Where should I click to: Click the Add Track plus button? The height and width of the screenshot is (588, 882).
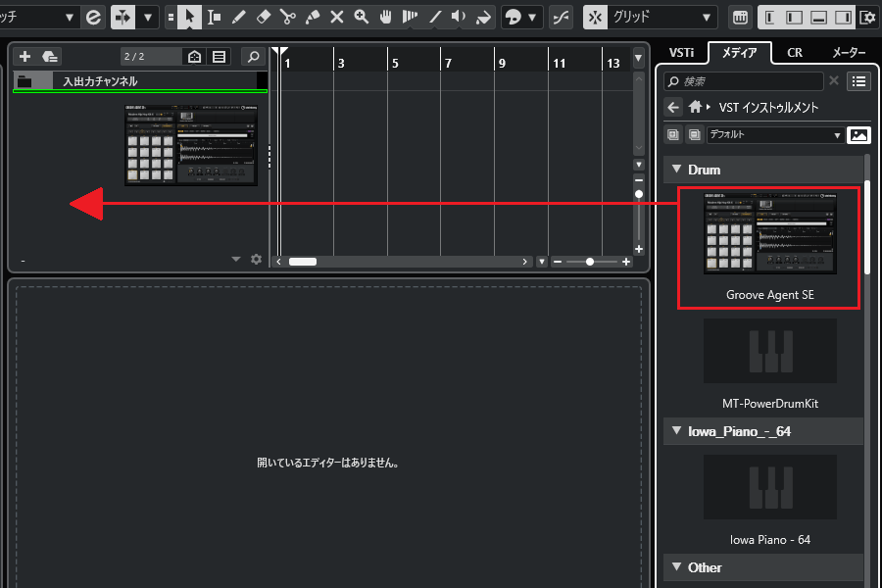[24, 57]
